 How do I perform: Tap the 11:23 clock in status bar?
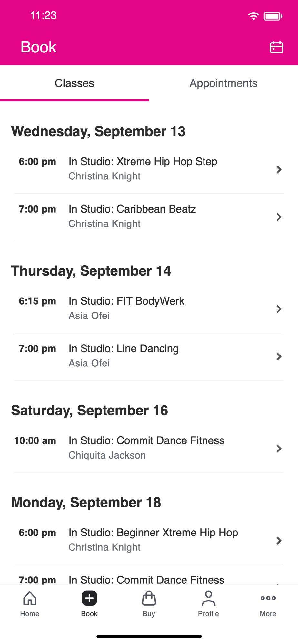click(x=43, y=15)
